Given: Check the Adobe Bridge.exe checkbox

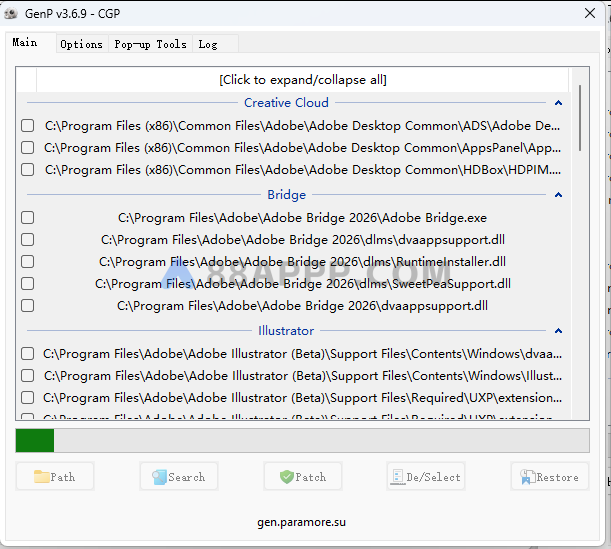Looking at the screenshot, I should point(28,217).
